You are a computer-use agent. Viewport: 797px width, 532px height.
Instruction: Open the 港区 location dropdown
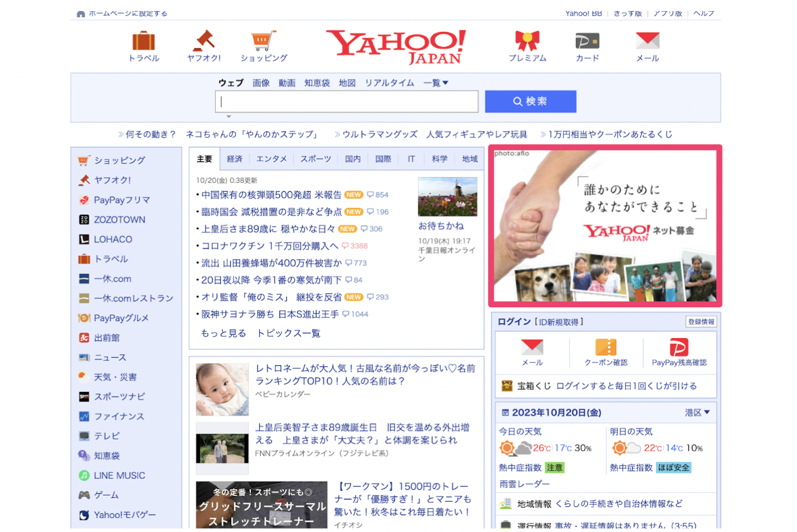pos(697,412)
